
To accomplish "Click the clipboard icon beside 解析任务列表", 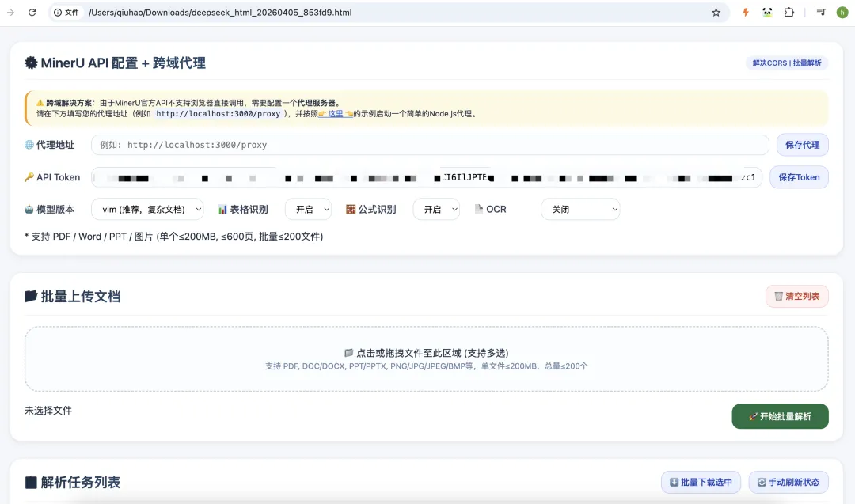I will click(31, 482).
